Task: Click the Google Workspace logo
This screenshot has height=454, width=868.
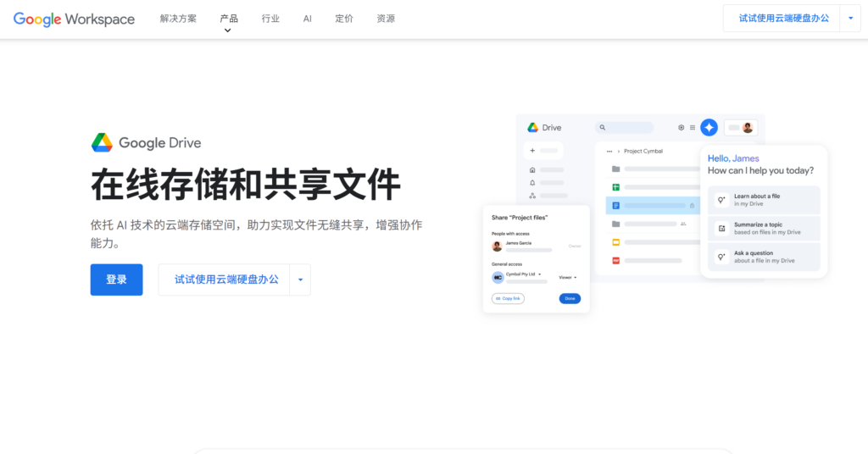Action: click(74, 19)
